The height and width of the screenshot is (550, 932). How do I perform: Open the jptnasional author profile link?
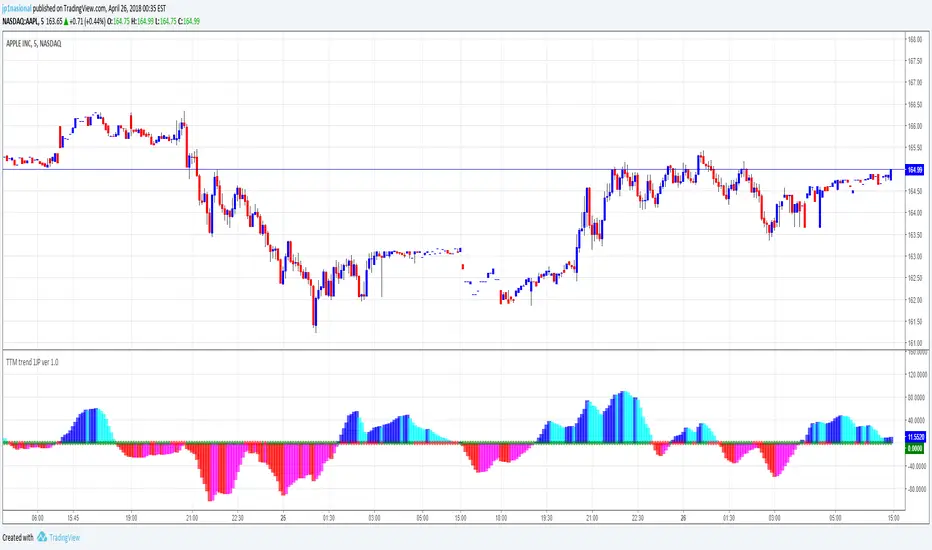pyautogui.click(x=17, y=9)
